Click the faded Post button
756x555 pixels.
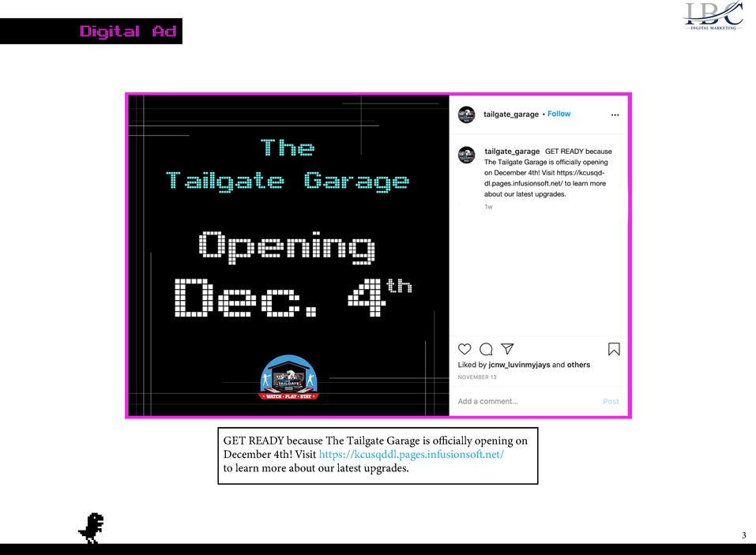(x=611, y=401)
